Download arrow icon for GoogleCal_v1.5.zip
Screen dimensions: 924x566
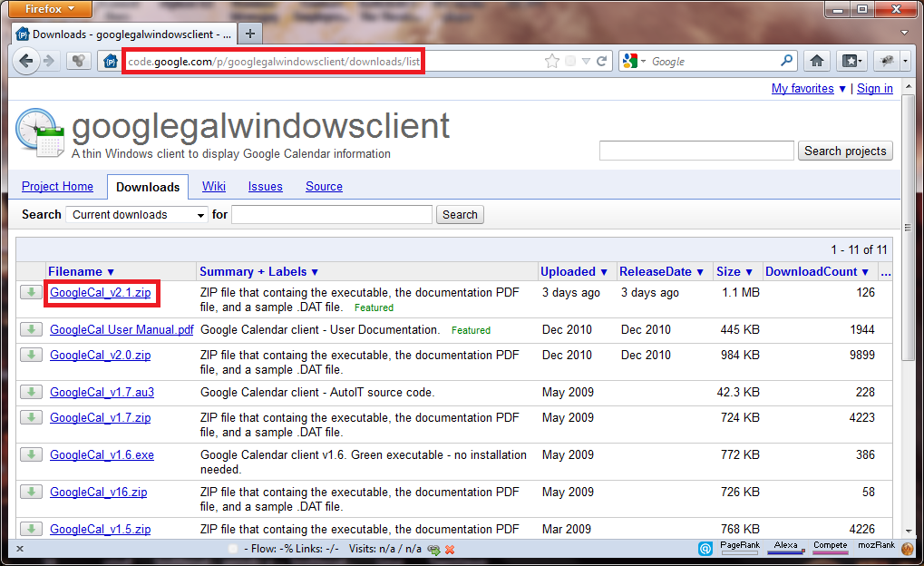(31, 528)
